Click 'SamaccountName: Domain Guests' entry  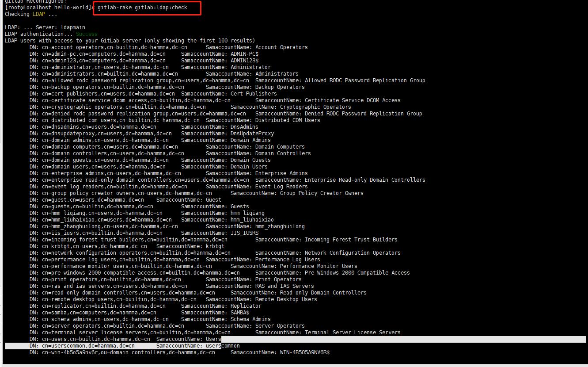click(226, 160)
